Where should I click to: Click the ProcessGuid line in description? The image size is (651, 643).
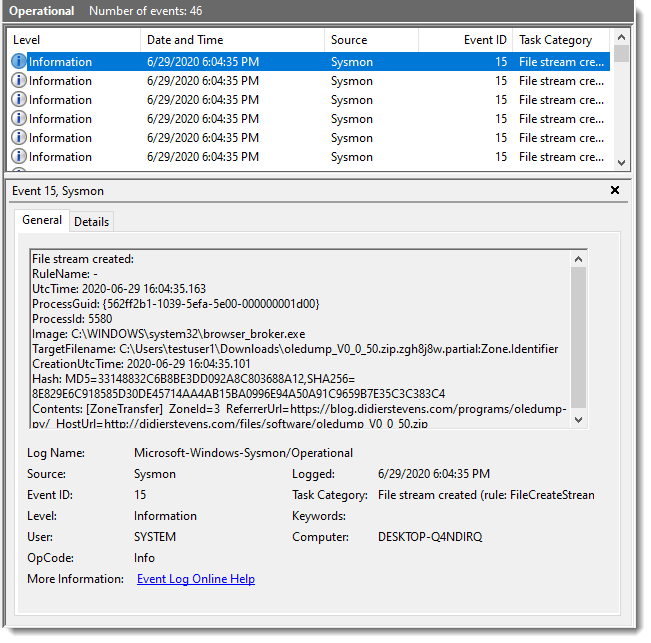click(x=176, y=304)
